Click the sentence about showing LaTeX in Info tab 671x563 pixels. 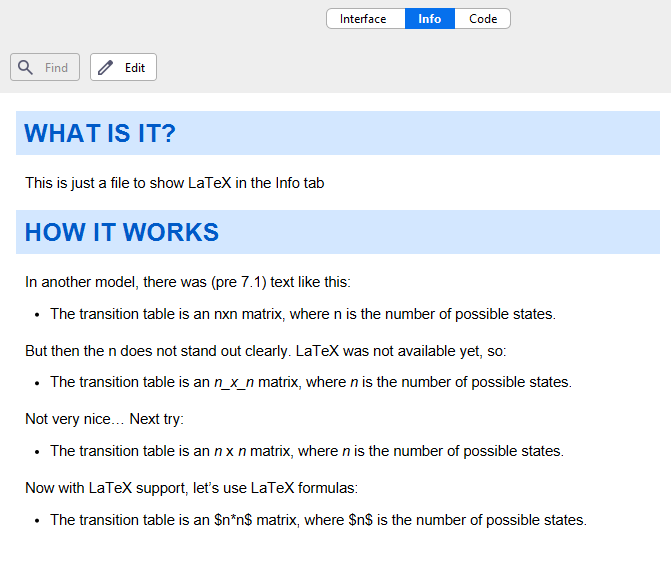coord(175,183)
